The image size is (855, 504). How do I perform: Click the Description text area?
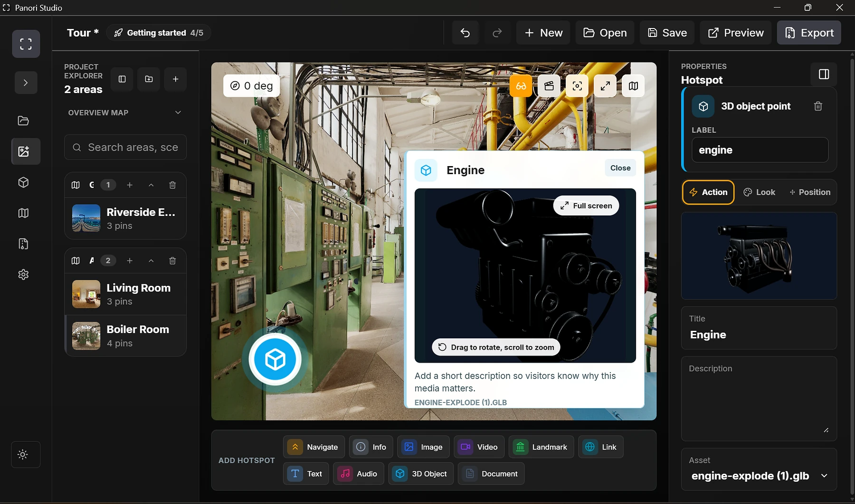click(x=759, y=399)
